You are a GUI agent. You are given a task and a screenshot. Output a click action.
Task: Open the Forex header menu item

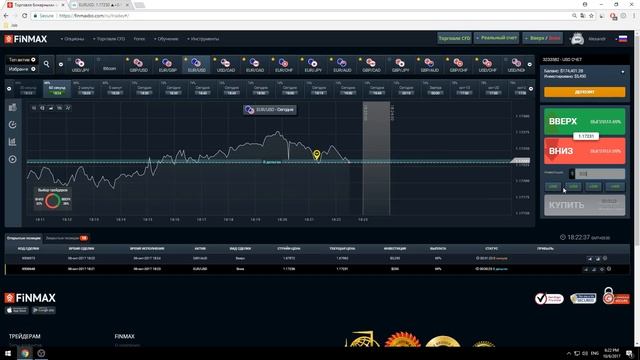tap(139, 39)
